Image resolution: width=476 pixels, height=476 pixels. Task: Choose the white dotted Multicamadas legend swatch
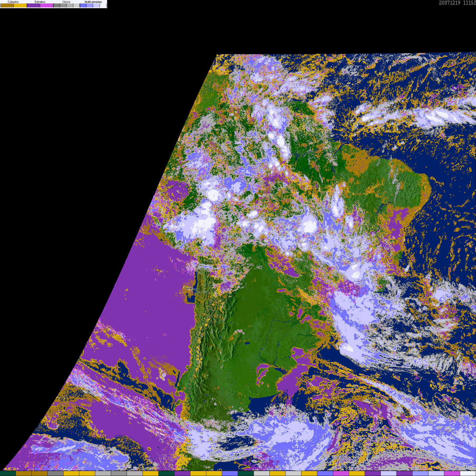click(103, 6)
